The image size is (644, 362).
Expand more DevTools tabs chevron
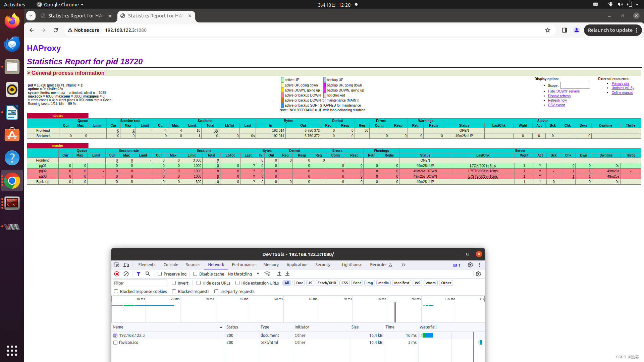click(x=403, y=265)
